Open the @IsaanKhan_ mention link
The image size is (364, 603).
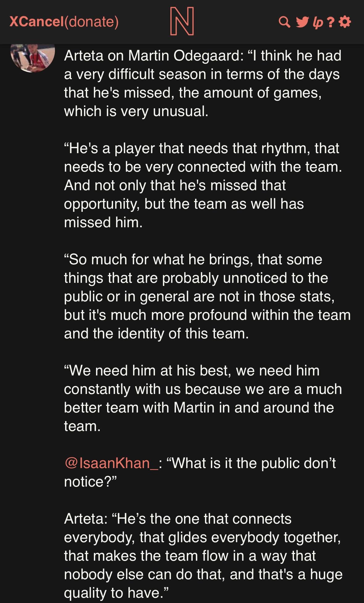[x=111, y=463]
